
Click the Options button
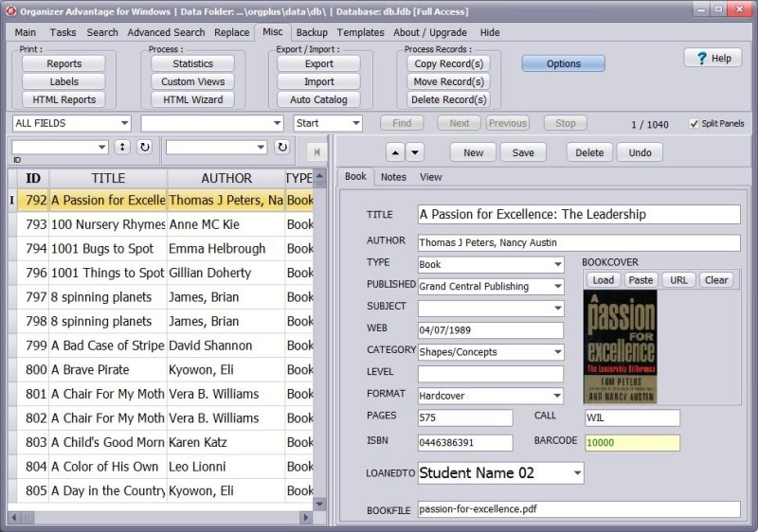(563, 63)
